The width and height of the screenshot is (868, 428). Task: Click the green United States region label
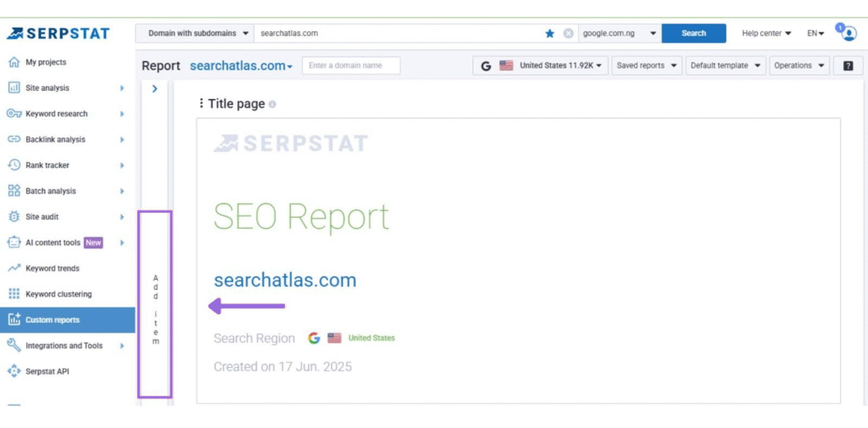pyautogui.click(x=371, y=338)
